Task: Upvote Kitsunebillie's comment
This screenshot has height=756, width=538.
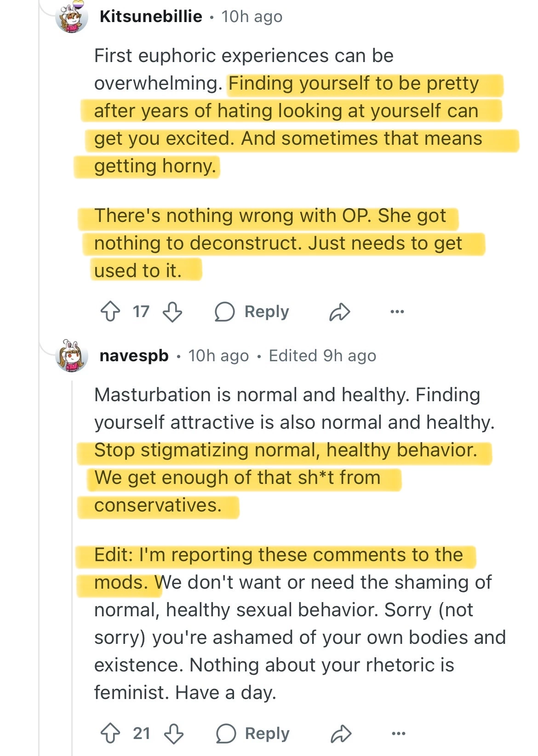Action: coord(110,312)
